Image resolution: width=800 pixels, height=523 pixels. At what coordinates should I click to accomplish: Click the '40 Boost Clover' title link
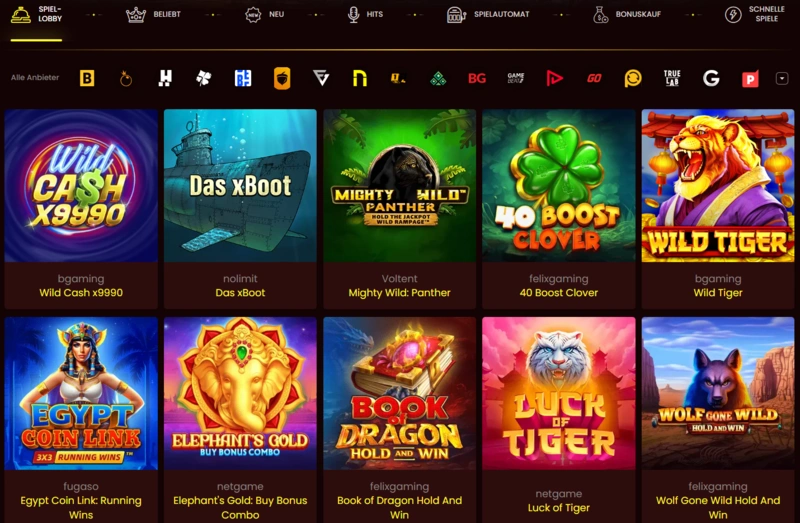(559, 293)
